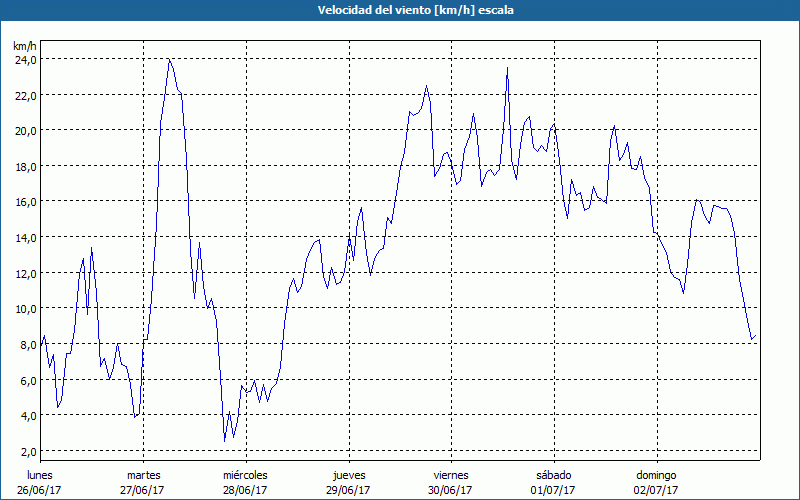Click the 'km/h' unit label

click(25, 46)
